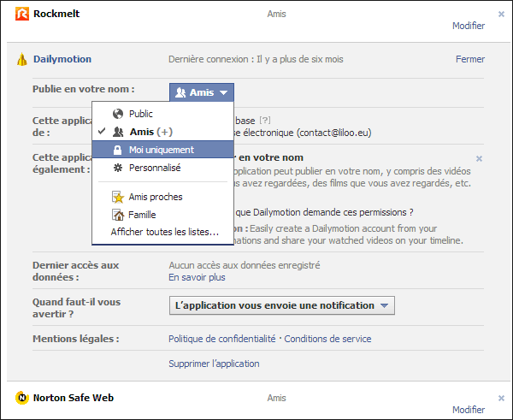Open the Amis audience selector dropdown
513x420 pixels.
(x=201, y=92)
